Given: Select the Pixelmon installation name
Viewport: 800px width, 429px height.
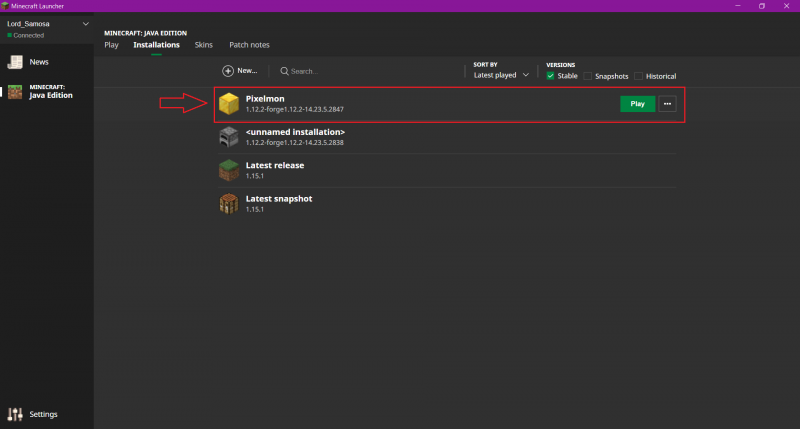Looking at the screenshot, I should click(x=265, y=98).
